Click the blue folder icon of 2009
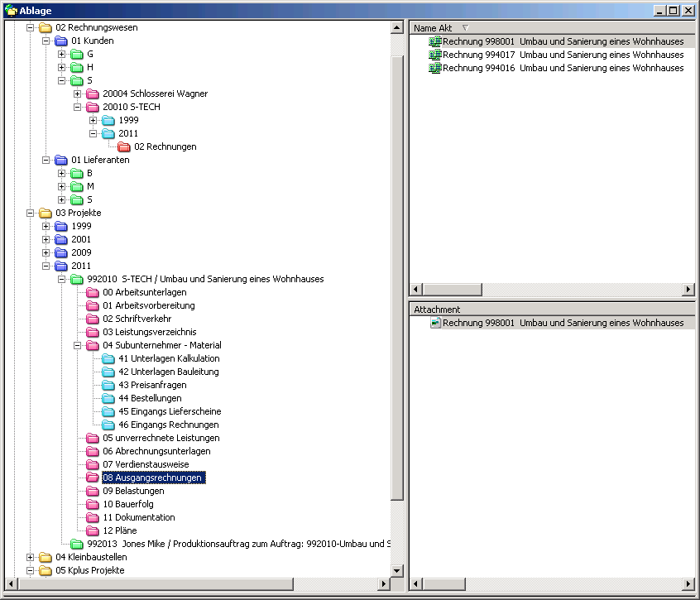The width and height of the screenshot is (700, 600). tap(60, 252)
